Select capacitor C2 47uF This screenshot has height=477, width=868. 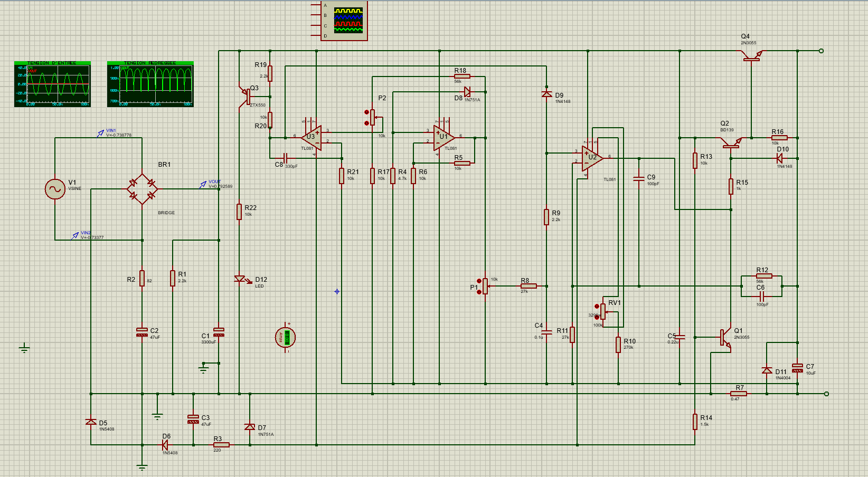pos(142,332)
